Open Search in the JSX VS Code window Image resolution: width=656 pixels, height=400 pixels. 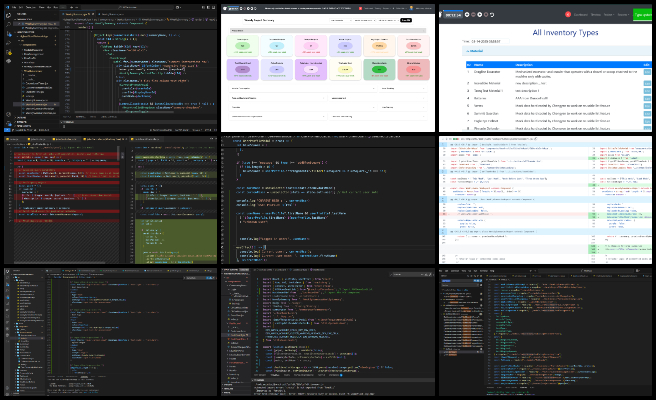[8, 24]
